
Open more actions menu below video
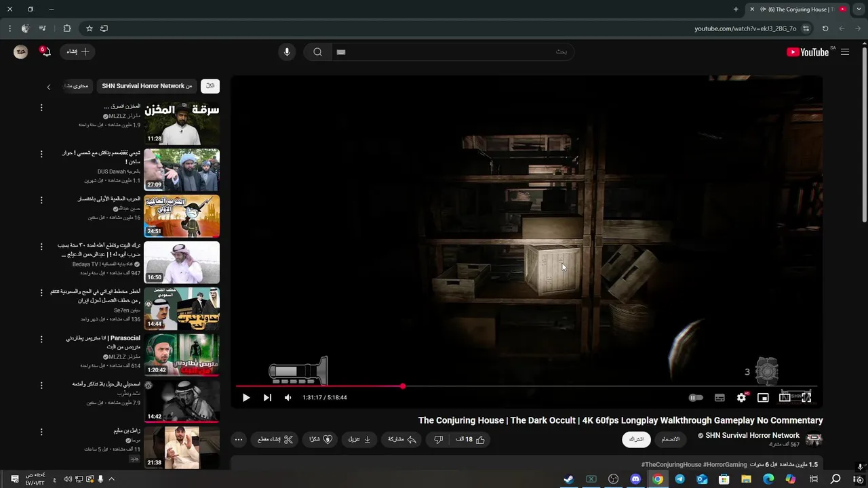[x=239, y=439]
